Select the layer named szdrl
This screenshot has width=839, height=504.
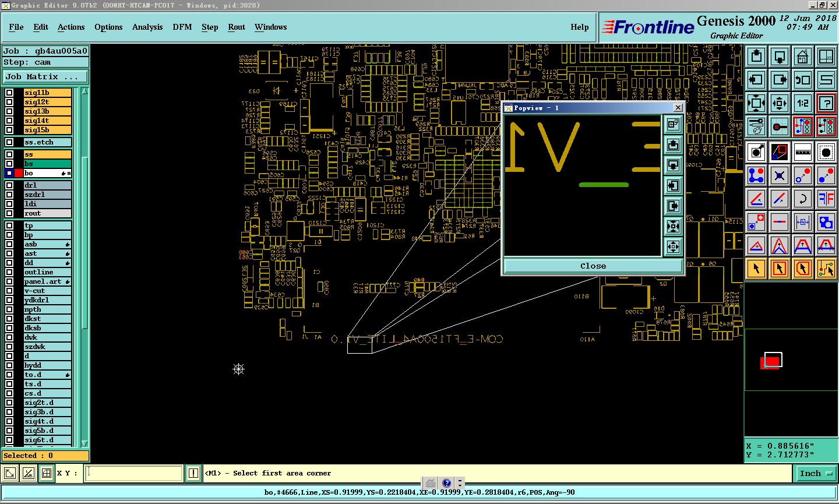47,195
